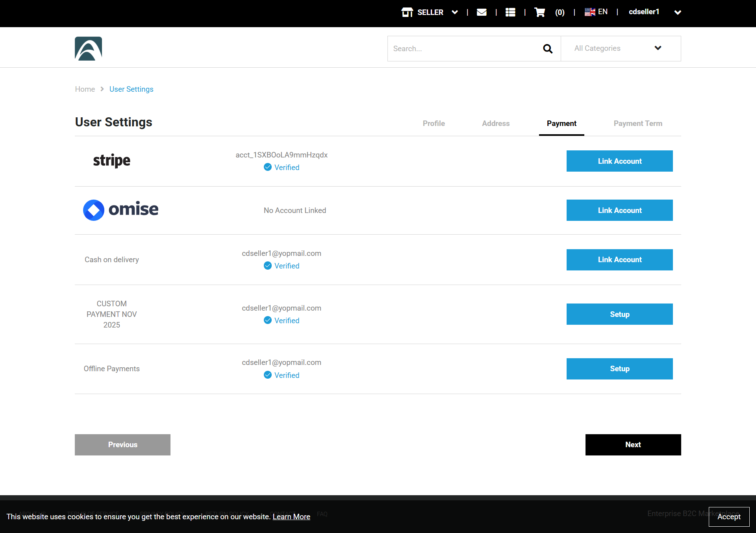This screenshot has height=533, width=756.
Task: Click 'Cash on delivery' label
Action: [x=112, y=259]
